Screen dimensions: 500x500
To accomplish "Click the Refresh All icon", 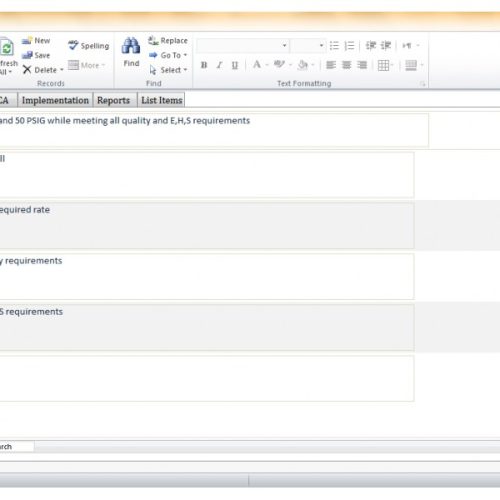I will 7,48.
